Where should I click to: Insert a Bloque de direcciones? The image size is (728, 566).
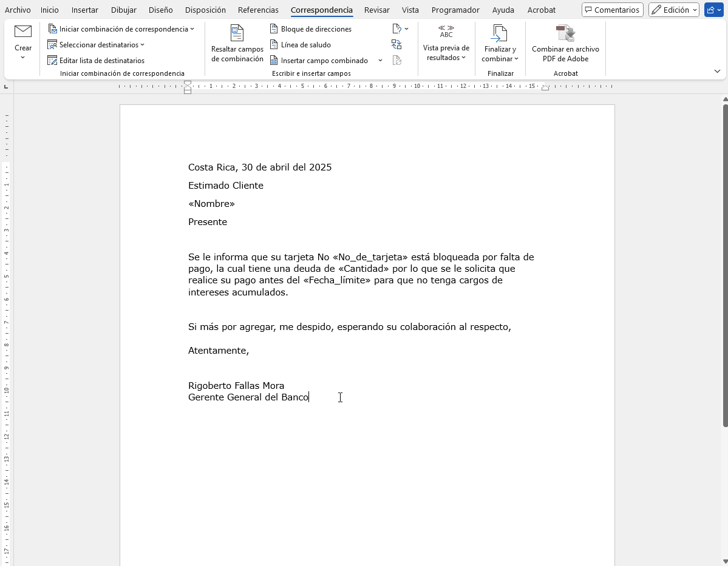(310, 29)
